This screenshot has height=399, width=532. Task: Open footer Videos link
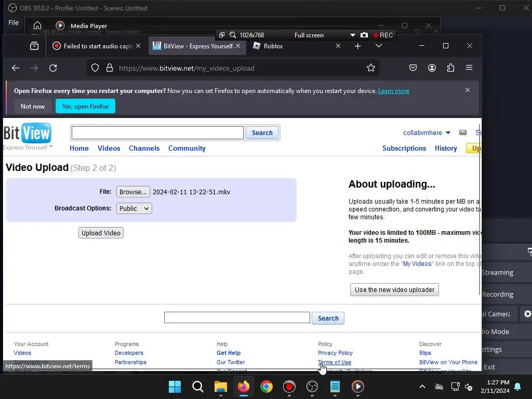[22, 353]
